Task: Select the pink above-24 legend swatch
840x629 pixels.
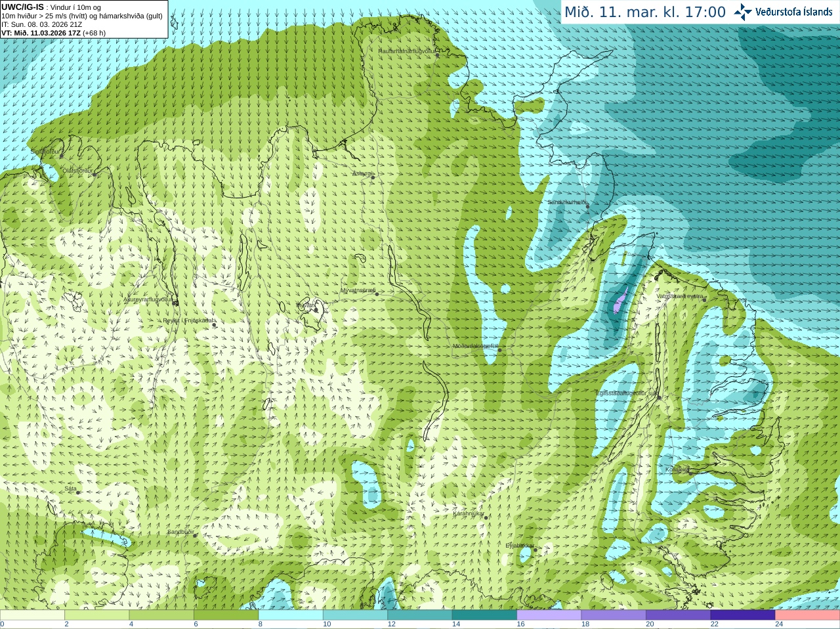Action: coord(808,615)
